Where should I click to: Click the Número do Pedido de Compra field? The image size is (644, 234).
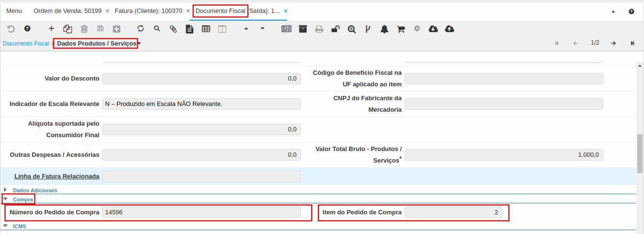(201, 212)
